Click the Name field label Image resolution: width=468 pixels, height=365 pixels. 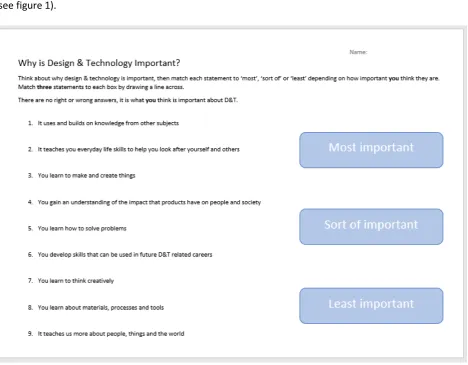click(358, 52)
